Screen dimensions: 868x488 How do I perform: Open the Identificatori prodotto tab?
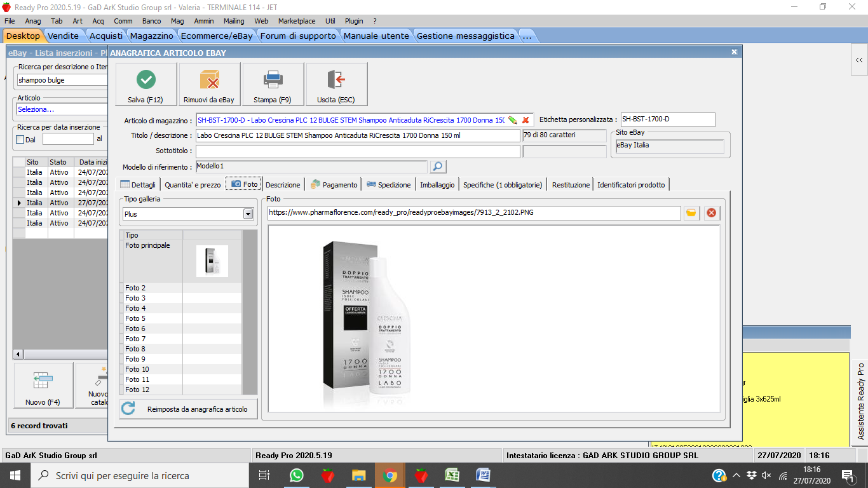tap(631, 185)
